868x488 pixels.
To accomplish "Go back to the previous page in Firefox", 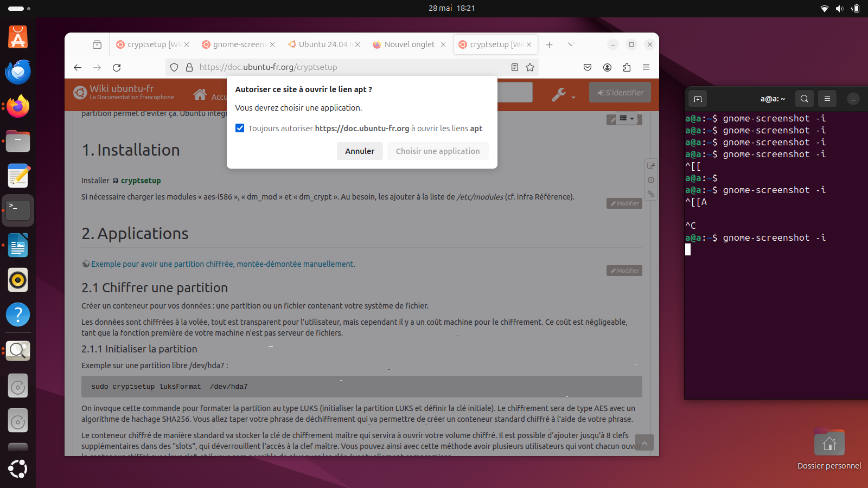I will point(78,67).
